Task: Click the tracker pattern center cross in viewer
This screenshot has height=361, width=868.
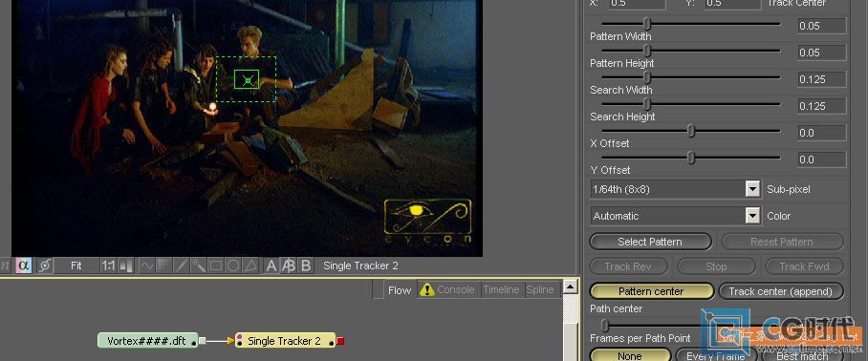Action: click(248, 81)
